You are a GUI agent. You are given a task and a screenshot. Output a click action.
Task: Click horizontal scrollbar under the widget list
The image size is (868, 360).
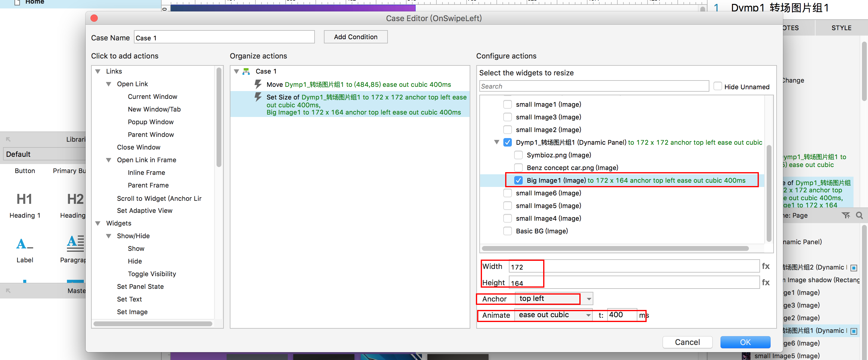point(615,248)
